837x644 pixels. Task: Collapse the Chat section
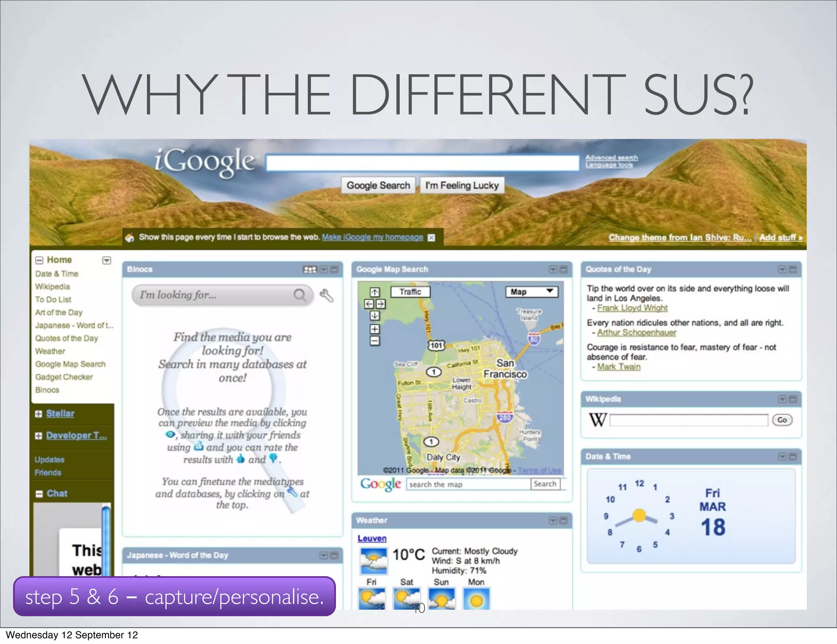tap(39, 494)
